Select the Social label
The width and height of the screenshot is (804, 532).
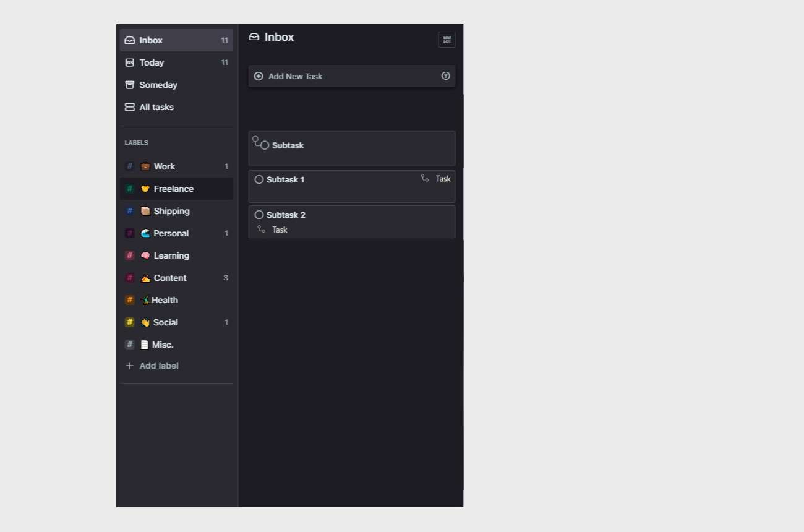tap(176, 322)
